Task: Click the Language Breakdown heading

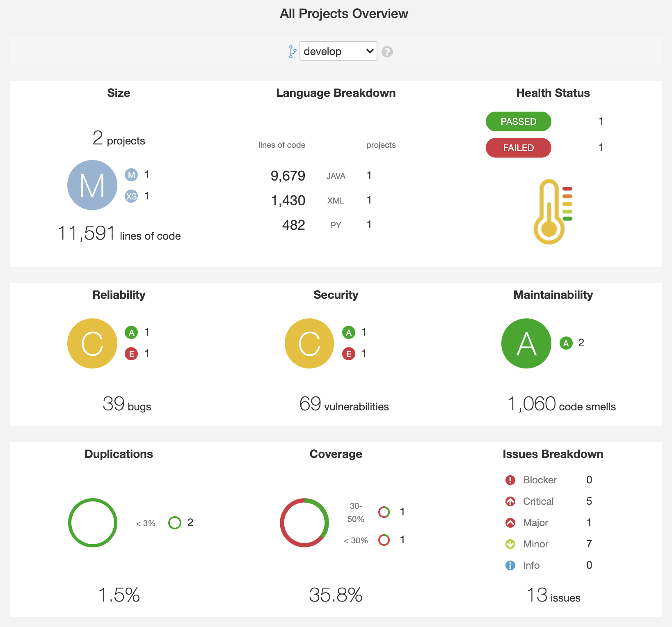Action: (x=336, y=93)
